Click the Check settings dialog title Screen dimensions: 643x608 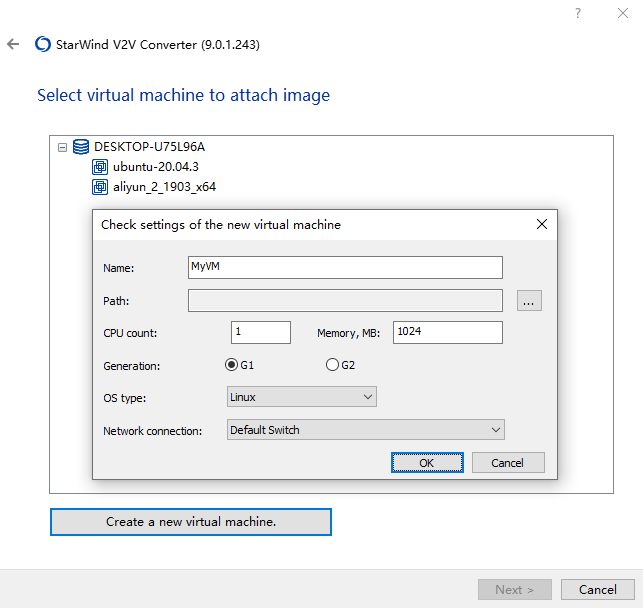point(221,225)
